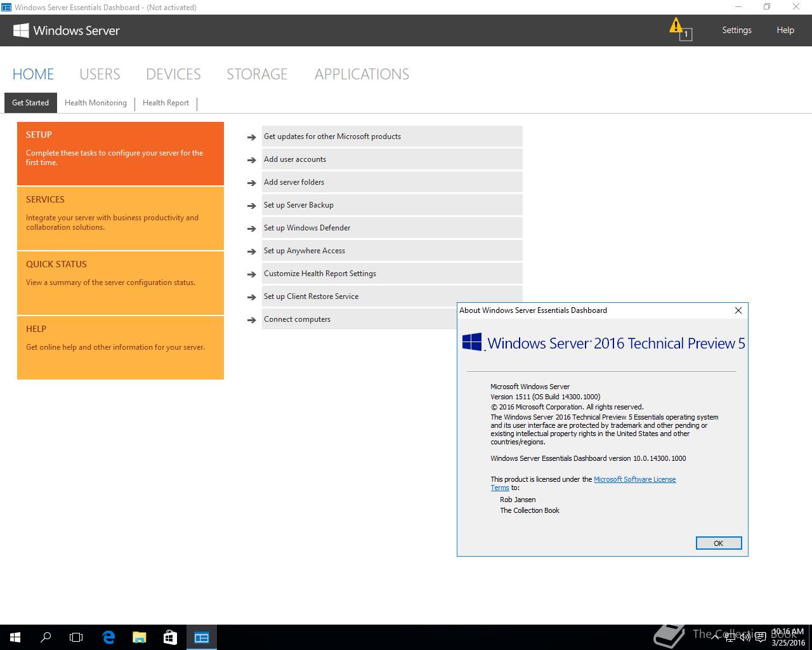The width and height of the screenshot is (812, 650).
Task: Click arrow icon beside Connect computers
Action: (252, 320)
